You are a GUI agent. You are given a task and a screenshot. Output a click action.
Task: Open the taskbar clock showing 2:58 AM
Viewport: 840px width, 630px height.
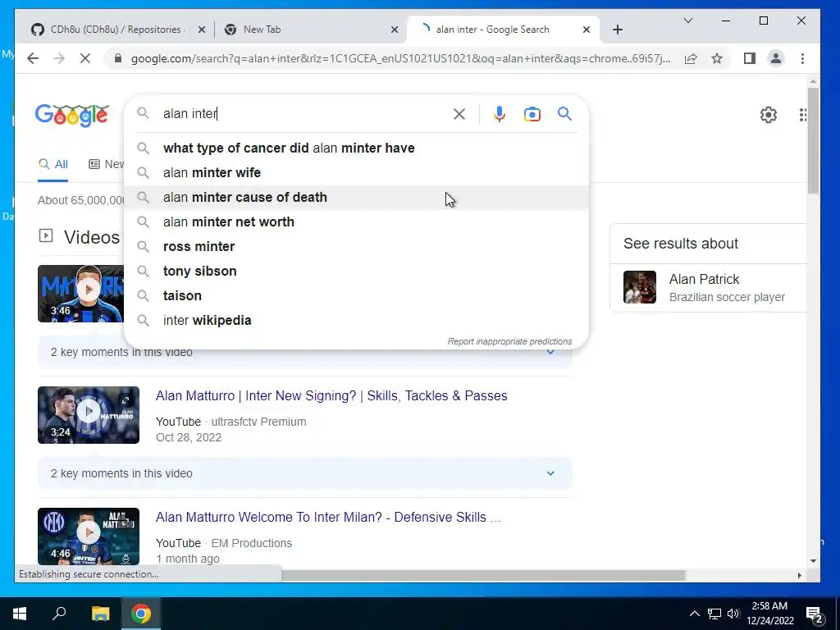pyautogui.click(x=769, y=614)
